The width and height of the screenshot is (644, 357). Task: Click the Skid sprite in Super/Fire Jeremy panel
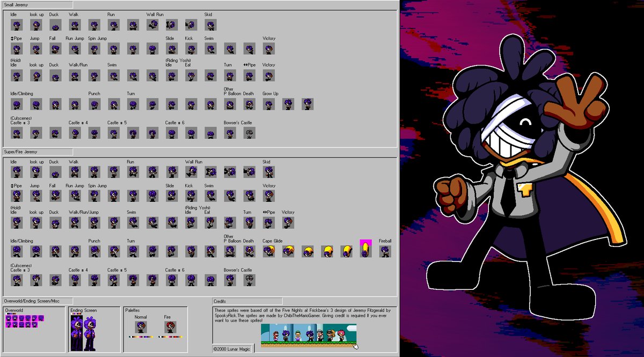pos(268,172)
